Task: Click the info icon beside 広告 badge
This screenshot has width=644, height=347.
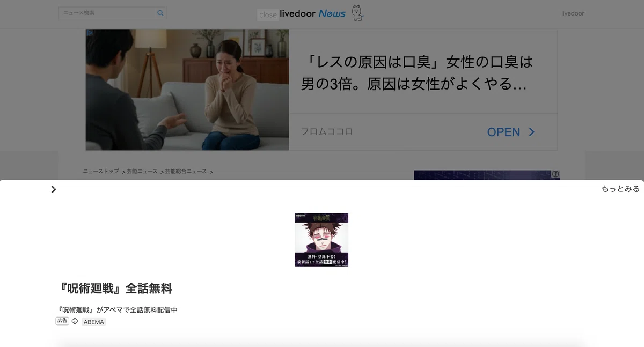Action: pyautogui.click(x=75, y=321)
